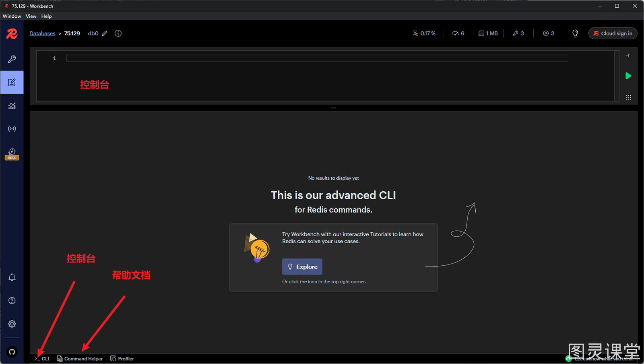Click the commands per second stat showing 6

[458, 33]
